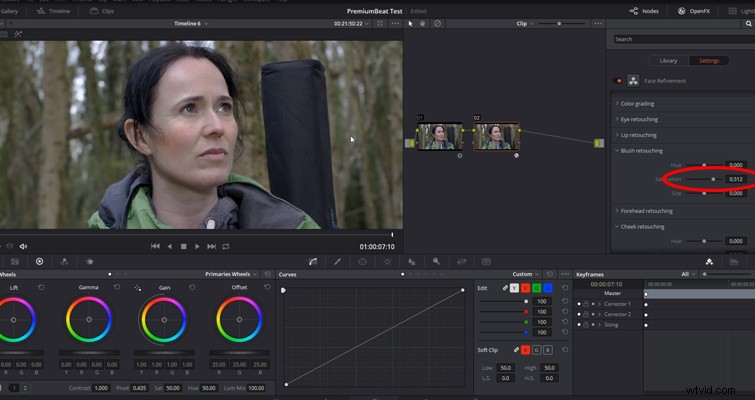The width and height of the screenshot is (755, 400).
Task: Open the Clips panel tab
Action: [x=102, y=11]
